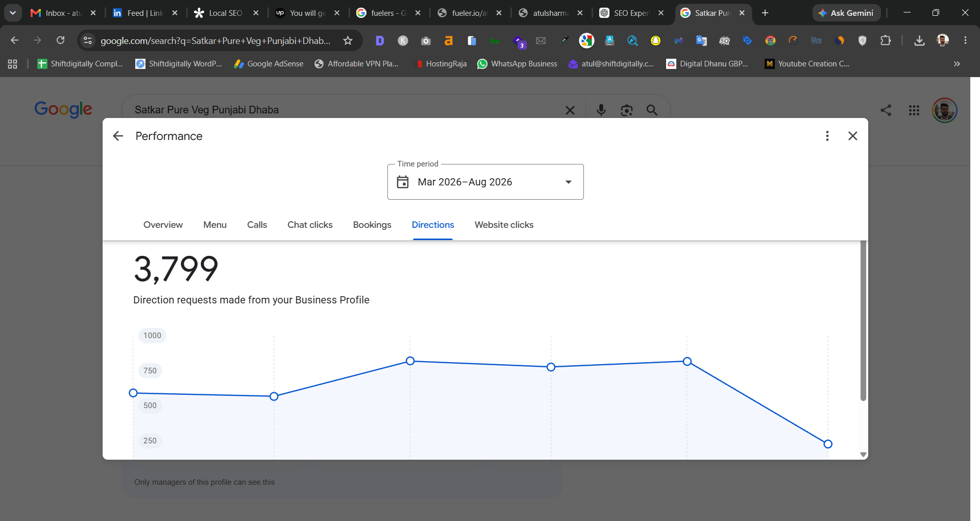This screenshot has height=521, width=980.
Task: Open Chrome downloads
Action: pos(919,40)
